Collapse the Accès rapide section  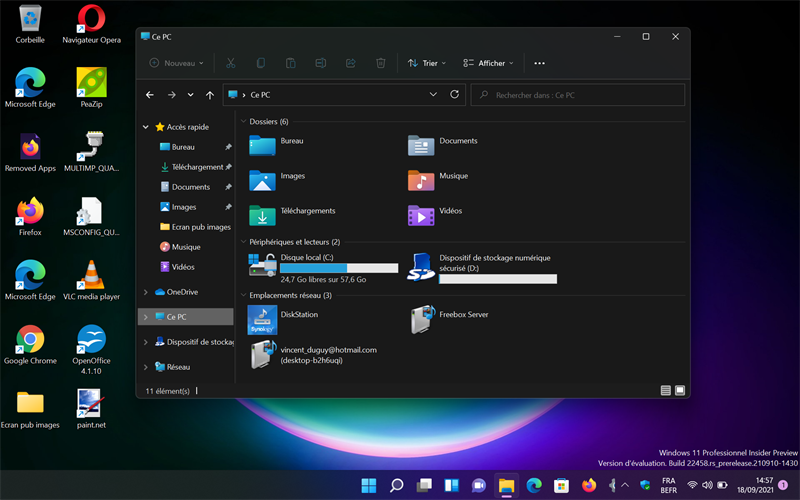tap(146, 127)
